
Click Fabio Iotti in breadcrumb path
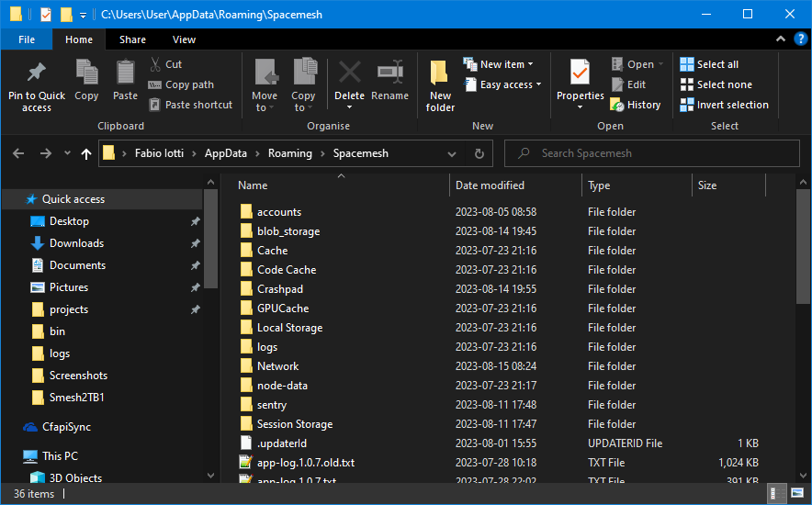159,153
